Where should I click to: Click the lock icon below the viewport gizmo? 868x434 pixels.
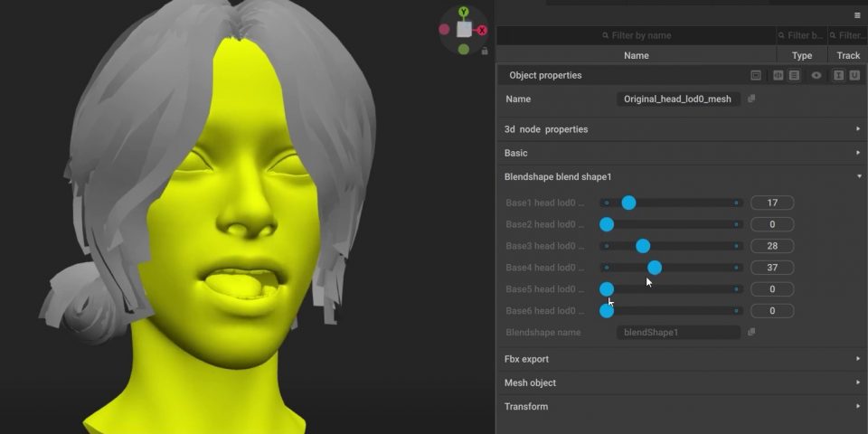(485, 52)
